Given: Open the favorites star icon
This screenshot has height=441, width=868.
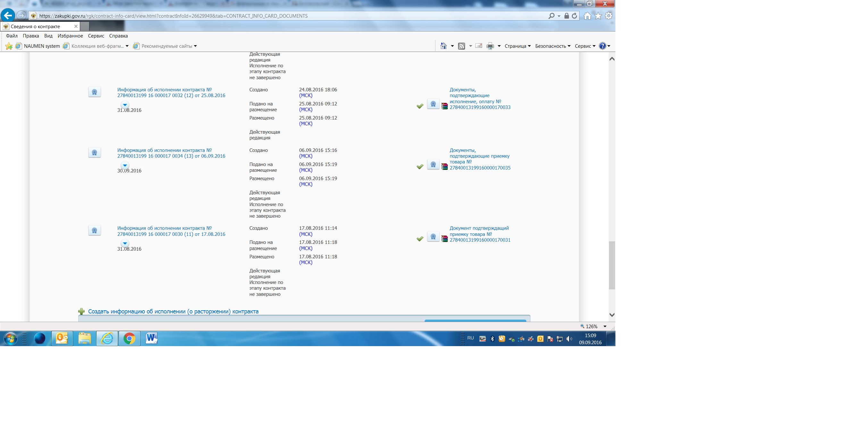Looking at the screenshot, I should tap(598, 16).
